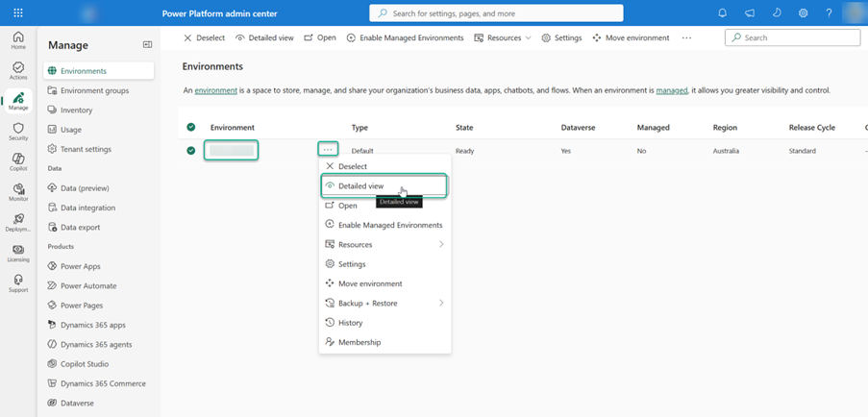The height and width of the screenshot is (417, 868).
Task: Sort by the Environment column header
Action: (233, 128)
